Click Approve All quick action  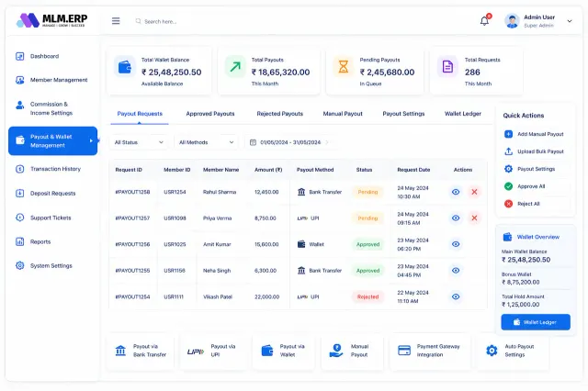click(x=525, y=186)
